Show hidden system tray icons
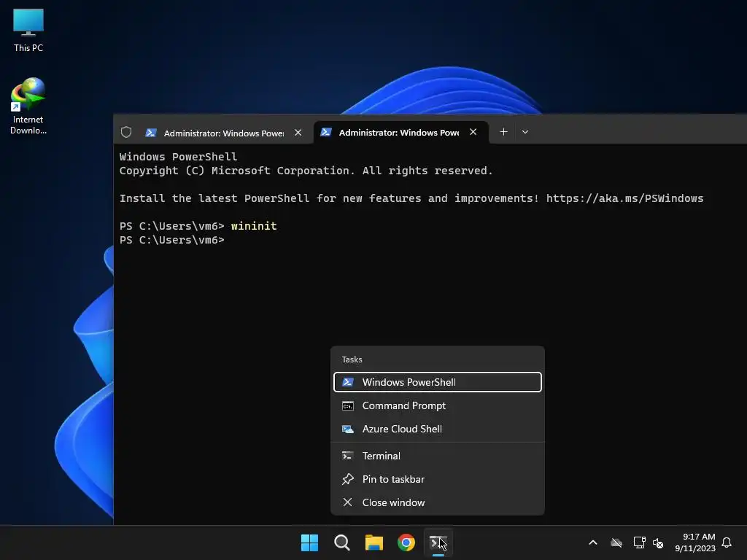 [593, 542]
